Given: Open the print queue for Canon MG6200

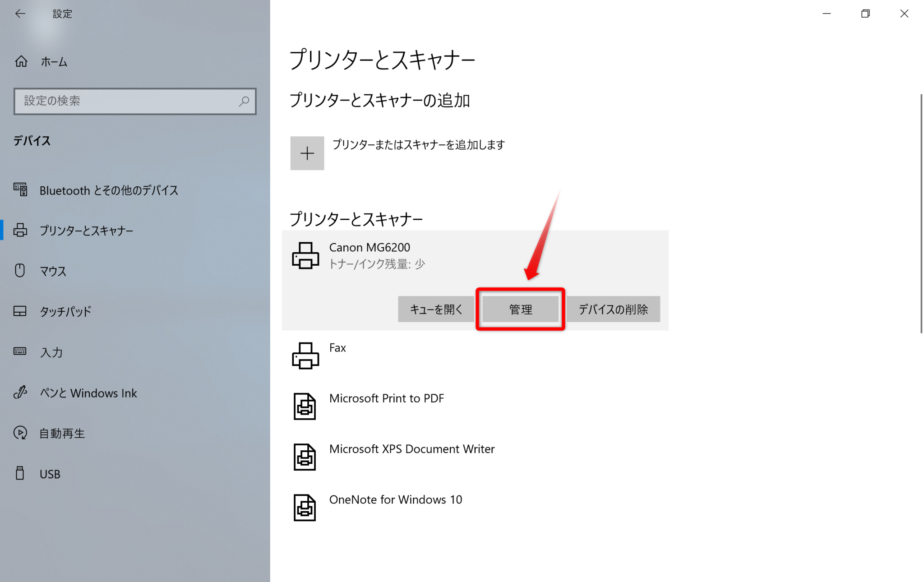Looking at the screenshot, I should 435,309.
